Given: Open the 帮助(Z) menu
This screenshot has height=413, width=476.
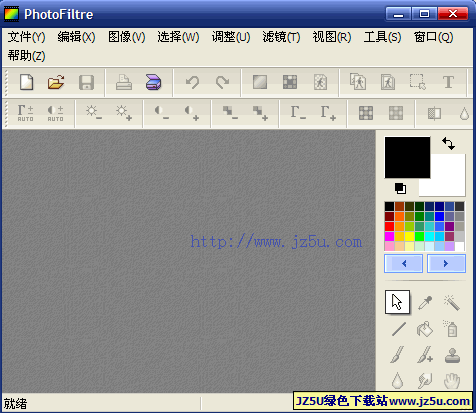Looking at the screenshot, I should coord(26,56).
